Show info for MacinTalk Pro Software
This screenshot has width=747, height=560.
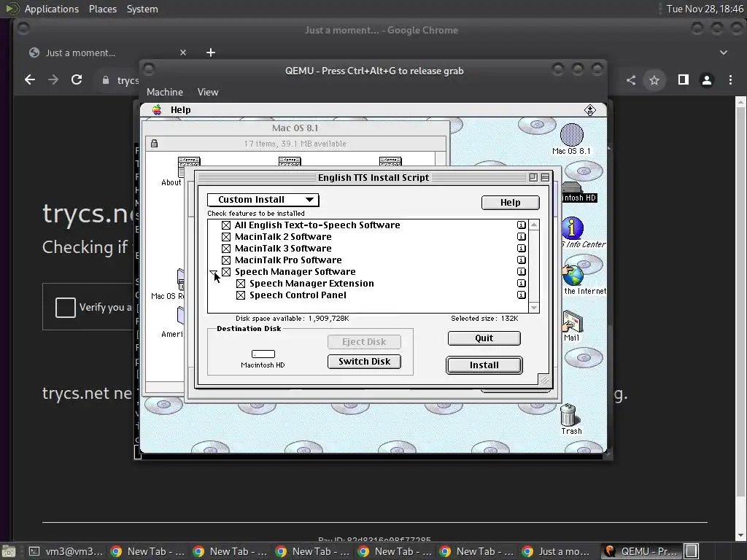tap(521, 260)
